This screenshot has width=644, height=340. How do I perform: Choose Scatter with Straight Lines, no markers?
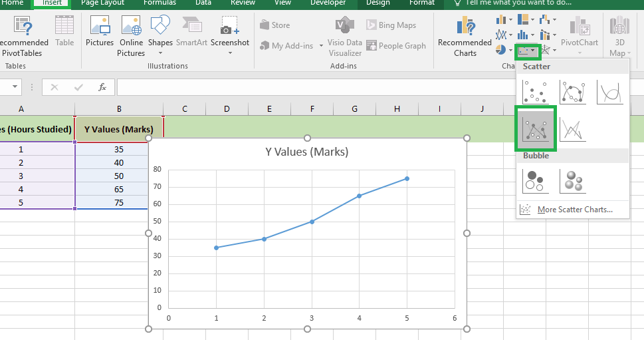pyautogui.click(x=572, y=128)
